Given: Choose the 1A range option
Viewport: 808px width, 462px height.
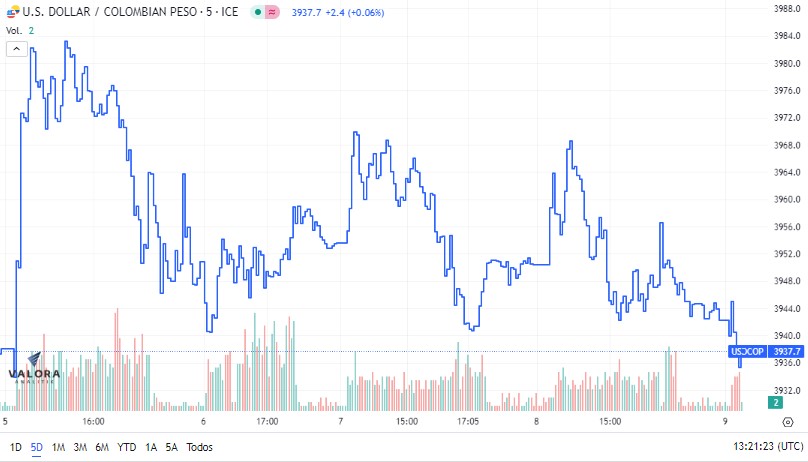Looking at the screenshot, I should pyautogui.click(x=150, y=447).
